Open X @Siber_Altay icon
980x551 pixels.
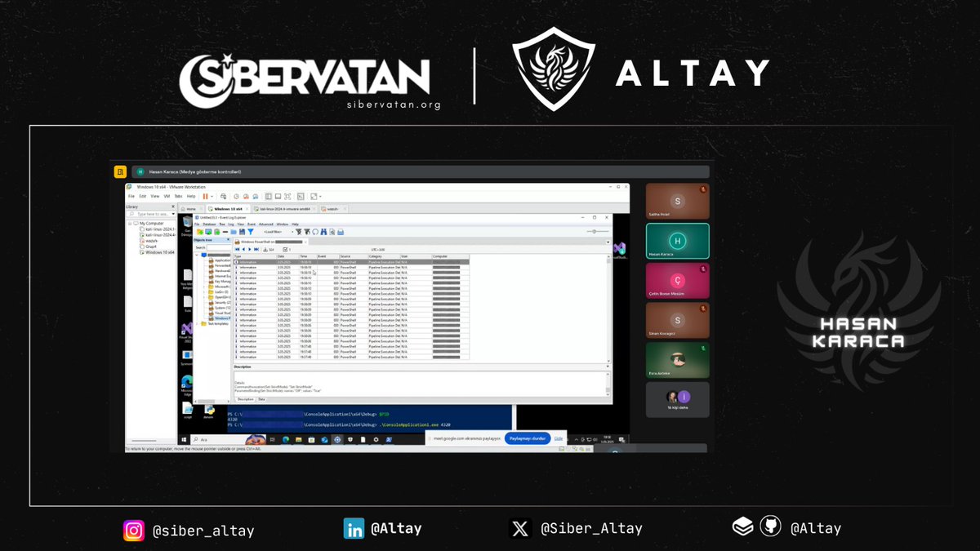pos(520,528)
